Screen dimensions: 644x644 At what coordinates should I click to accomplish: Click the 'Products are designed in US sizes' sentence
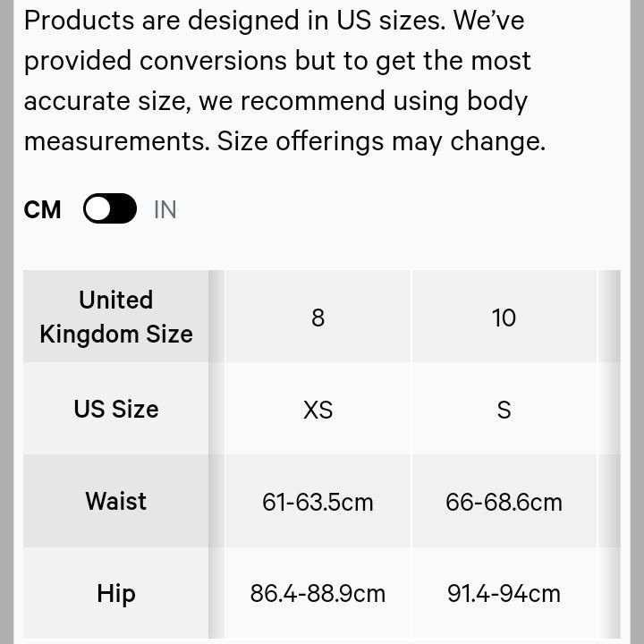point(233,21)
